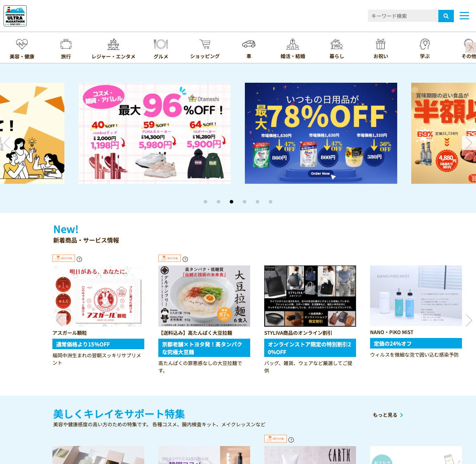Image resolution: width=476 pixels, height=464 pixels.
Task: Select second carousel dot
Action: pos(218,202)
